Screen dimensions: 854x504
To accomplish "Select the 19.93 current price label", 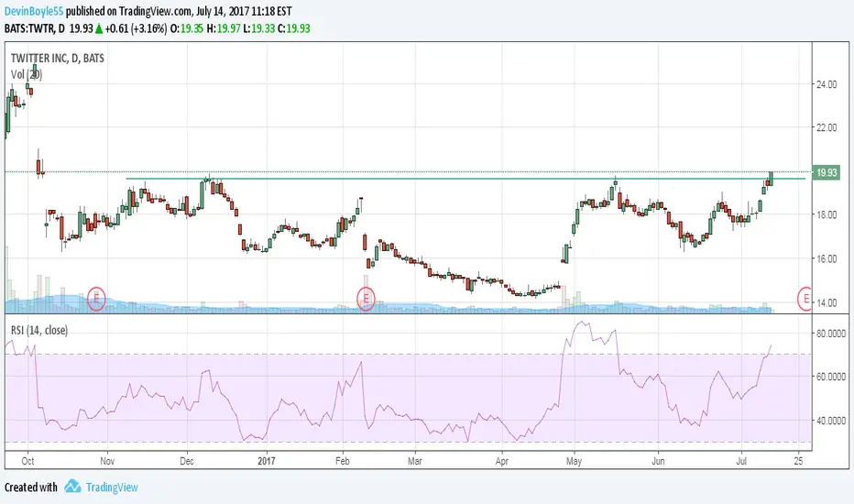I will 826,172.
